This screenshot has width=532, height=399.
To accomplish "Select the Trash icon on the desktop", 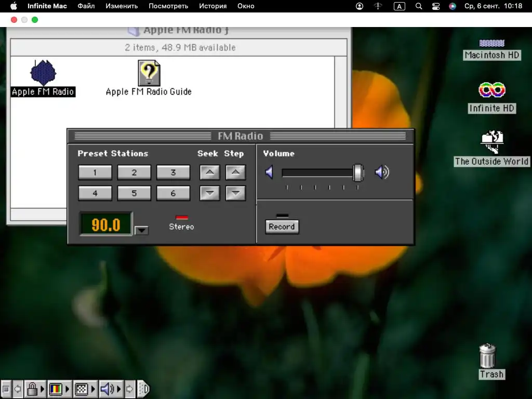I will (x=487, y=355).
